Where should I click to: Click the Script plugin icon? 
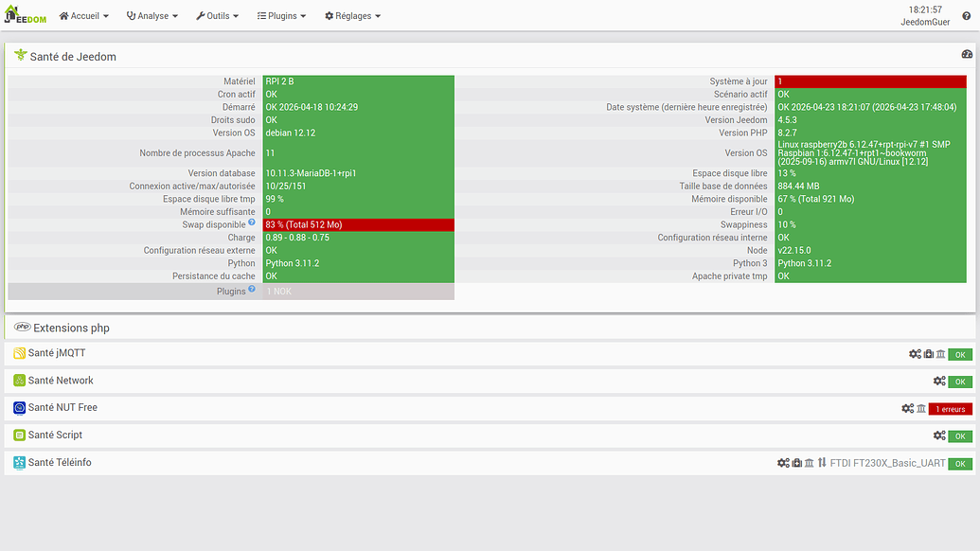(19, 435)
